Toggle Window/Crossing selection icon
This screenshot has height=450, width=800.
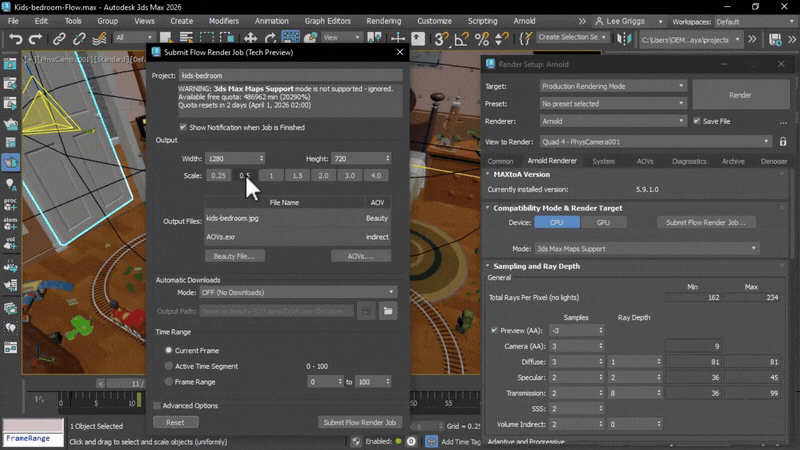(227, 39)
